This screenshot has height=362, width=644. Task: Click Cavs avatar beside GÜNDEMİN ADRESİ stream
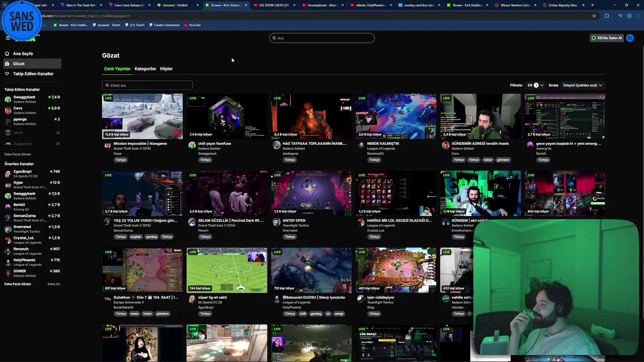[x=445, y=145]
